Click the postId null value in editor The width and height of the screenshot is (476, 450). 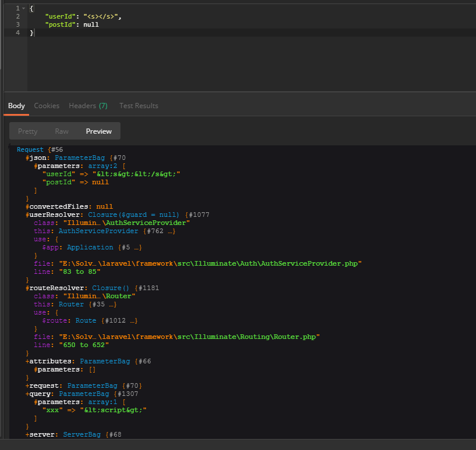click(x=91, y=24)
